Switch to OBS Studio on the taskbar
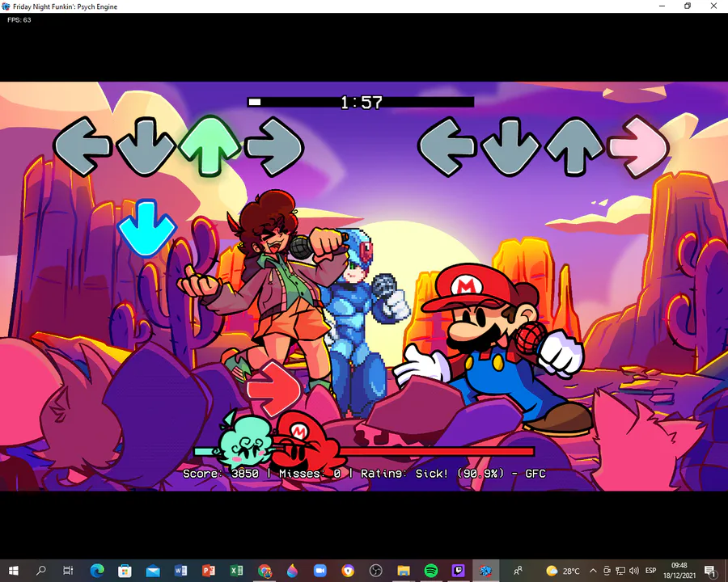The image size is (728, 582). (x=375, y=571)
